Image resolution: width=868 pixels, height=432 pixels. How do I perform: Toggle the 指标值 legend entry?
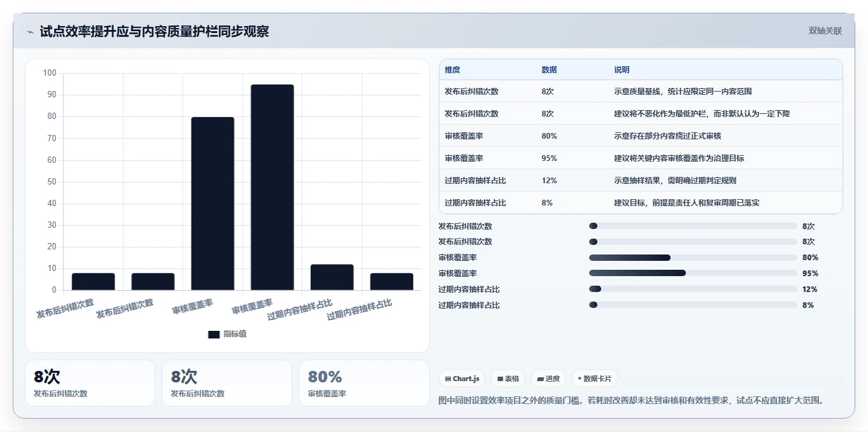(x=227, y=334)
